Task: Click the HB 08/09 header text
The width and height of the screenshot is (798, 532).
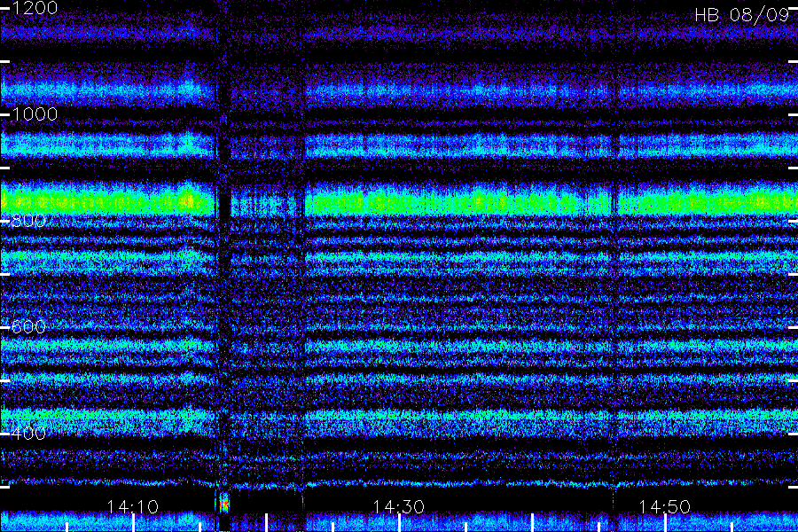Action: coord(741,15)
